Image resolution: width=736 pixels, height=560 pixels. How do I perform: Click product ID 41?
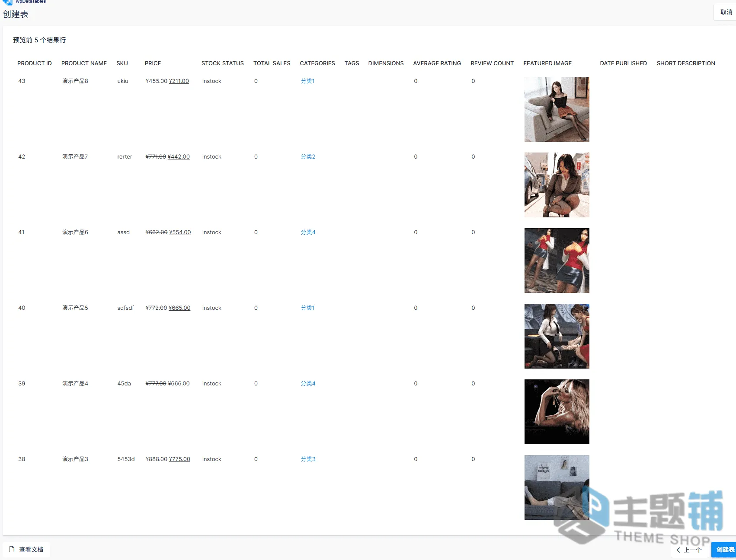point(21,232)
